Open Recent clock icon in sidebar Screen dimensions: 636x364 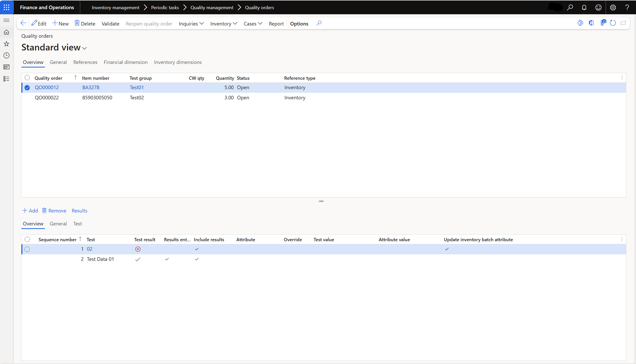point(7,55)
